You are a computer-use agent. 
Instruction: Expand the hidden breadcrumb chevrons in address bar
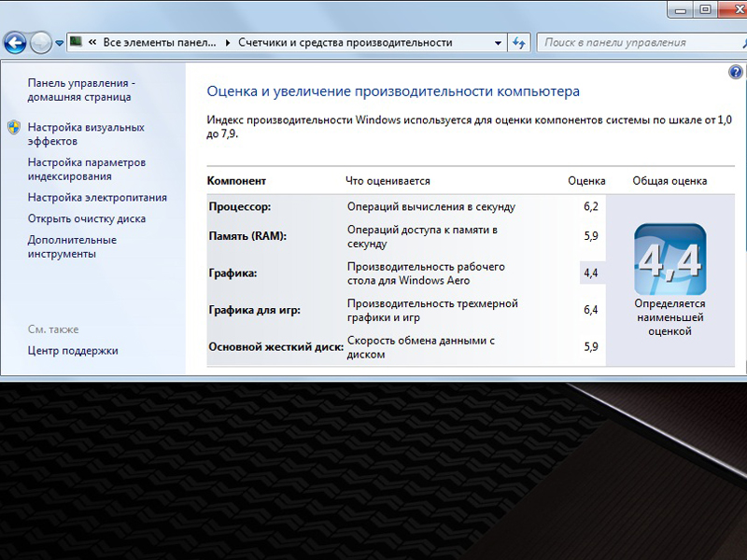pyautogui.click(x=92, y=42)
